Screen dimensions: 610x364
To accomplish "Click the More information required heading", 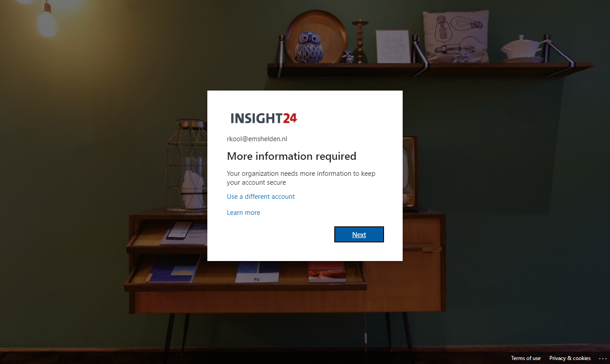I will (292, 156).
